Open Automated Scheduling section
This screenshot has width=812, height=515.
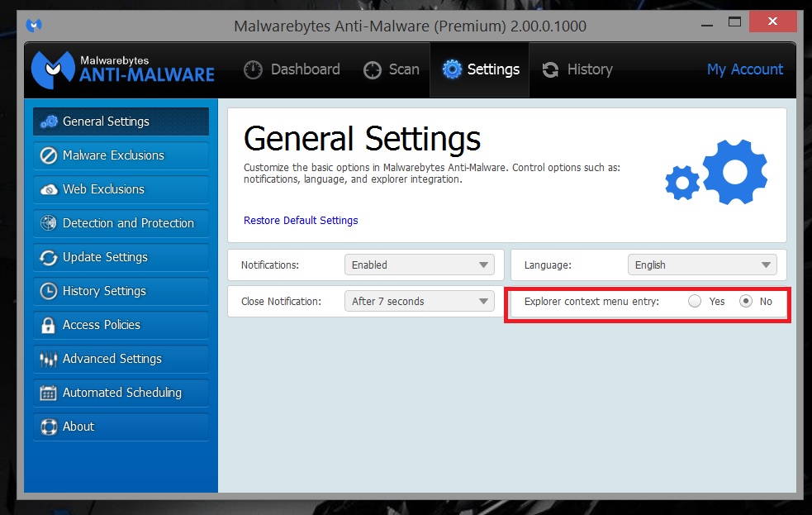(121, 393)
